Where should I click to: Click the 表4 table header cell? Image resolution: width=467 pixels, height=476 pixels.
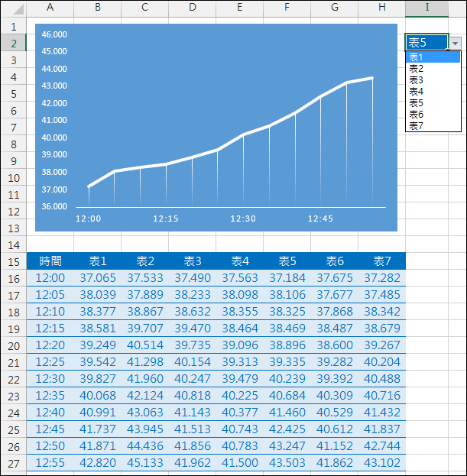(239, 261)
